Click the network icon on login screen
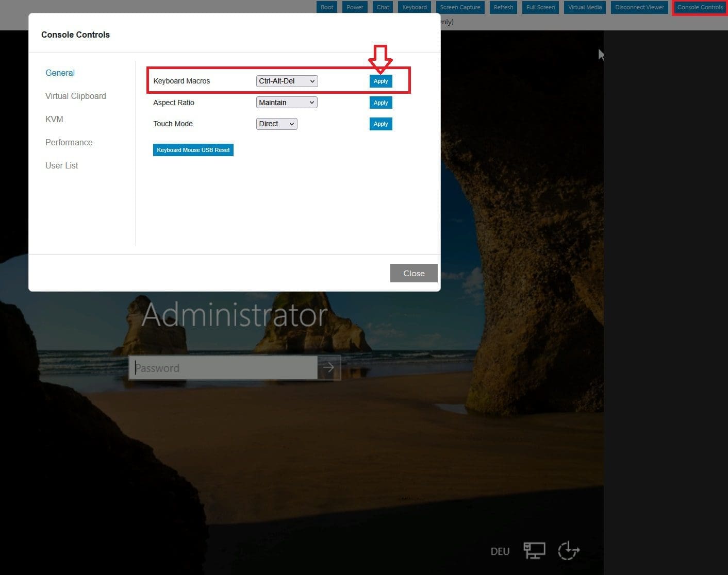728x575 pixels. coord(534,551)
